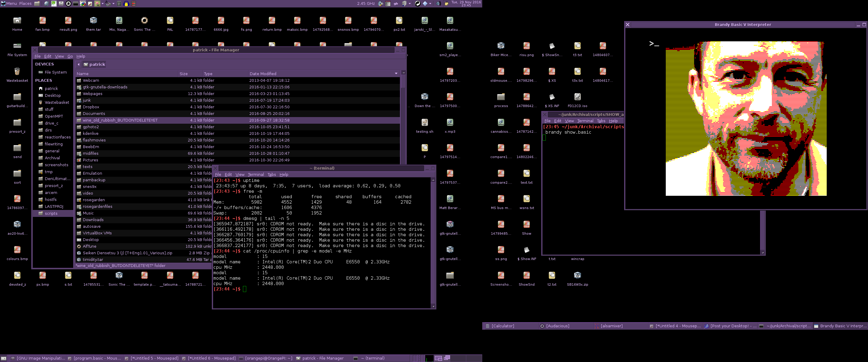The width and height of the screenshot is (868, 362).
Task: Launch the film strip video editor icon
Action: pos(134,4)
